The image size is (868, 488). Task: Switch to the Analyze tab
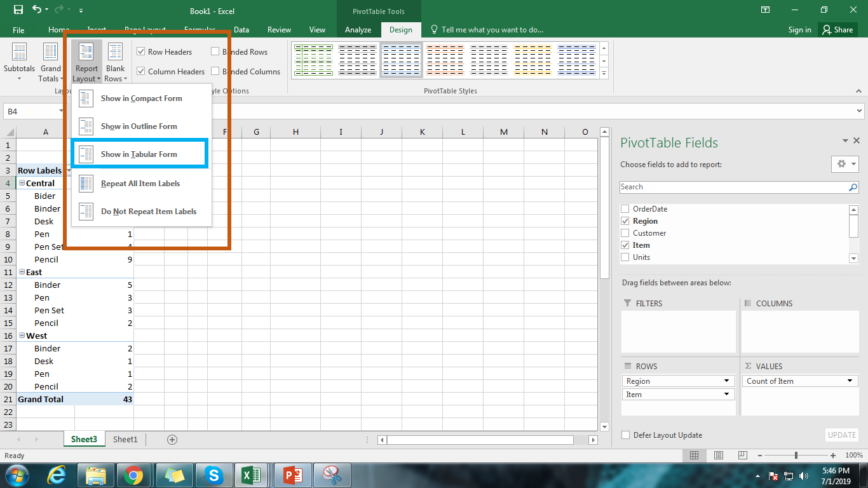pos(358,30)
